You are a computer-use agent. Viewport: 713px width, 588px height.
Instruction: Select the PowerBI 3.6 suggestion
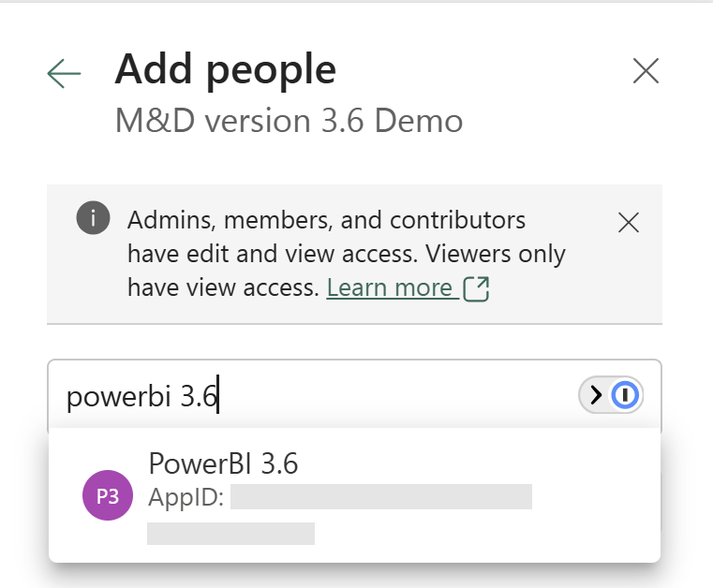click(354, 495)
